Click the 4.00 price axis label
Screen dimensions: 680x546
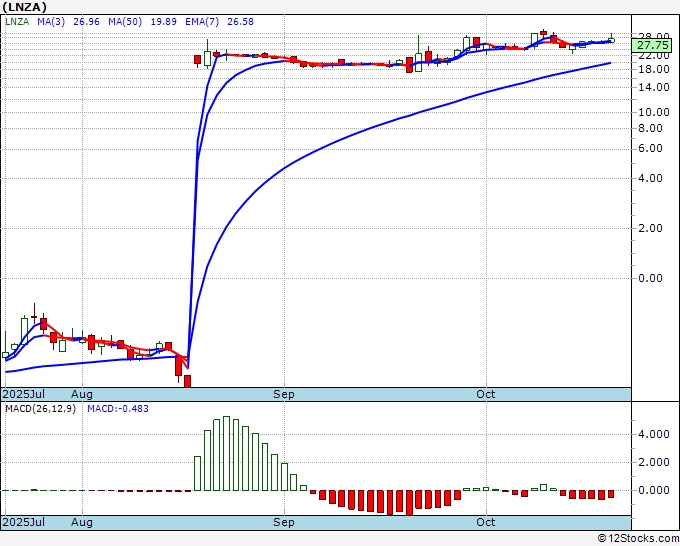click(650, 178)
